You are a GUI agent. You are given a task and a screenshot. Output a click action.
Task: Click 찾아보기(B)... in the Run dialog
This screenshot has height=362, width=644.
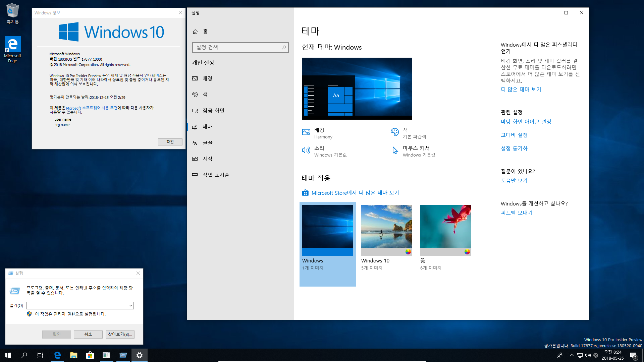point(120,334)
